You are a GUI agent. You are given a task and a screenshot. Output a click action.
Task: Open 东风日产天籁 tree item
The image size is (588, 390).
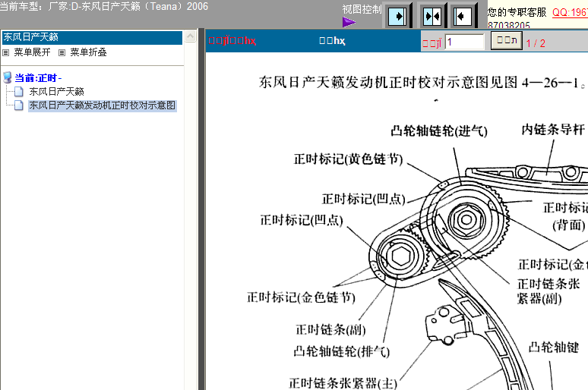point(57,91)
